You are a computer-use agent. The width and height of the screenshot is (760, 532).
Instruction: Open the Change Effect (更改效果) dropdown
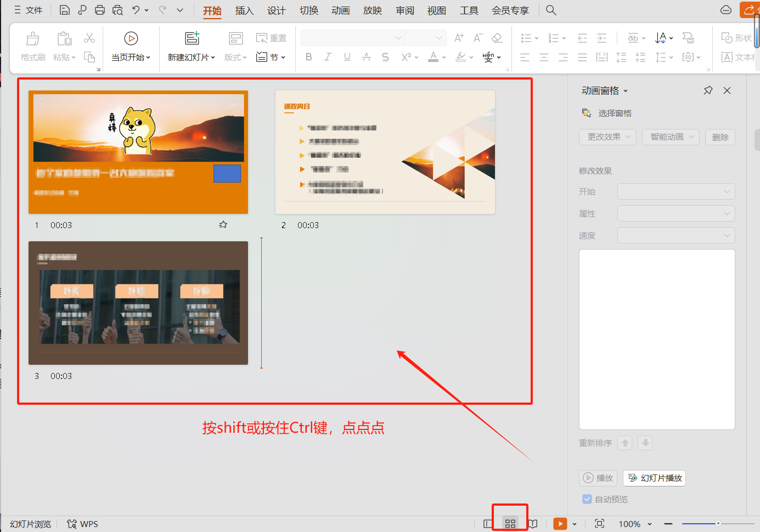point(607,137)
